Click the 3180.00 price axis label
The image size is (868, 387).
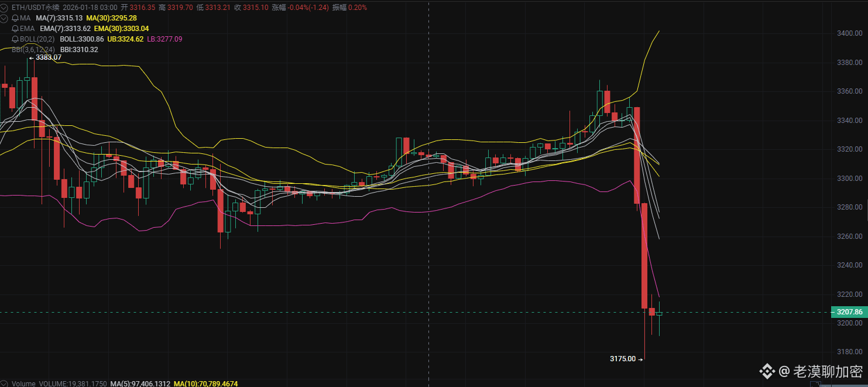coord(850,352)
